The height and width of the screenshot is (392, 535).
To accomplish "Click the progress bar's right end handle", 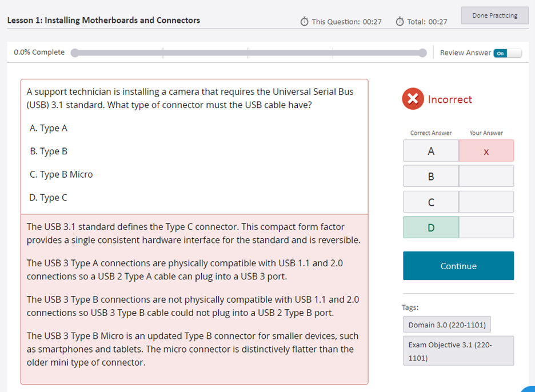I will point(422,53).
